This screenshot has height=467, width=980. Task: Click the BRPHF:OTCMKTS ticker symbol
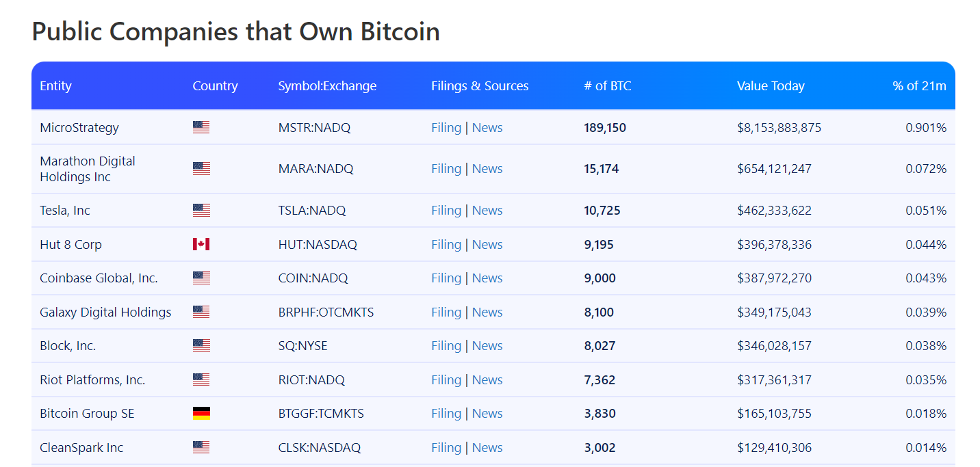pyautogui.click(x=326, y=312)
